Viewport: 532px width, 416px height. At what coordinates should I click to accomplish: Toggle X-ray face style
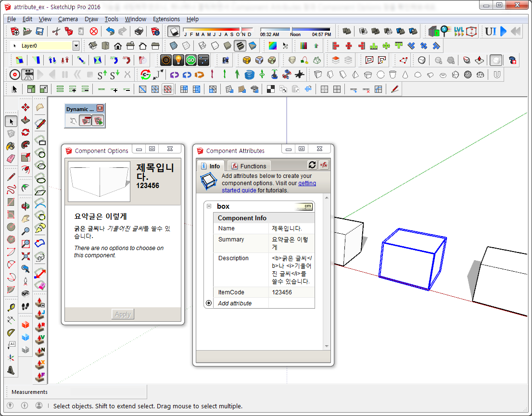tap(173, 46)
